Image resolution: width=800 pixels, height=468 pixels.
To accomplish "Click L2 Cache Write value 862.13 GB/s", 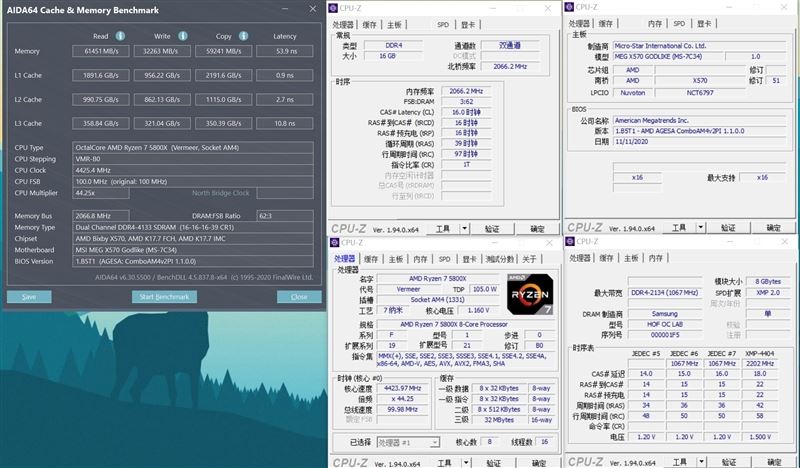I will pos(162,100).
